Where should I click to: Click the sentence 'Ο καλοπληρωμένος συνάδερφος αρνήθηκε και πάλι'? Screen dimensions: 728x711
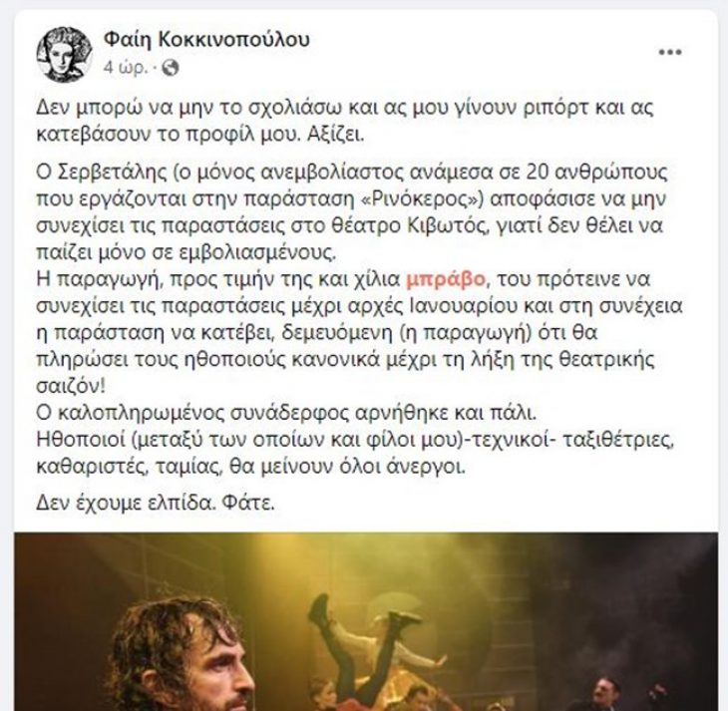[x=286, y=413]
